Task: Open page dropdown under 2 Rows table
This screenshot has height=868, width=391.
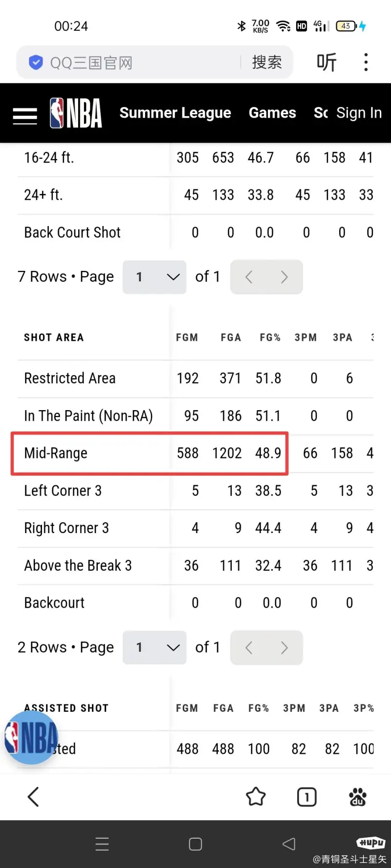Action: point(154,647)
